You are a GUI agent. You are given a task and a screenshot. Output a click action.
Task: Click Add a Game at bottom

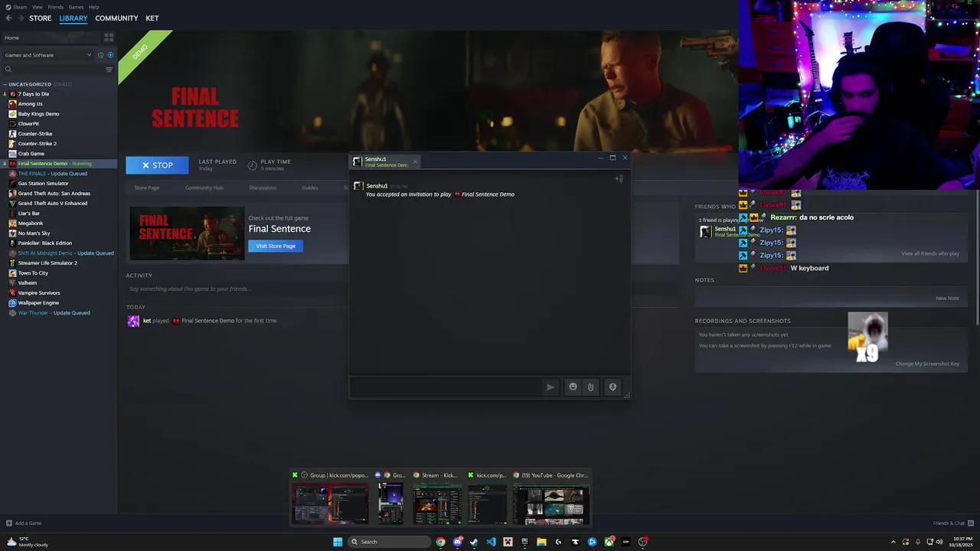(x=24, y=523)
